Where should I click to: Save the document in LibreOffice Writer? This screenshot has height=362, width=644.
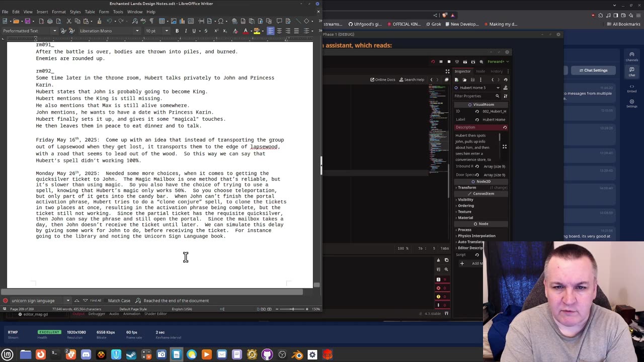[x=28, y=21]
